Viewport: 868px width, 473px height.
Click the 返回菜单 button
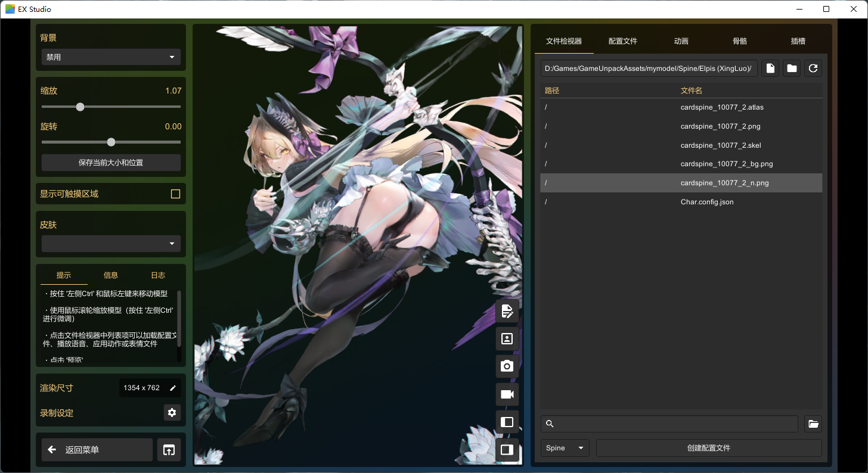click(x=97, y=450)
